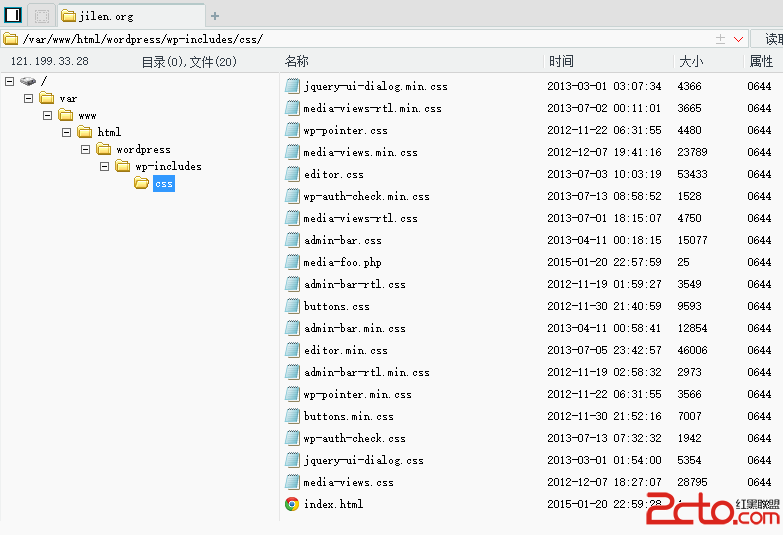Click the path address input field
Viewport: 783px width, 535px height.
point(360,39)
